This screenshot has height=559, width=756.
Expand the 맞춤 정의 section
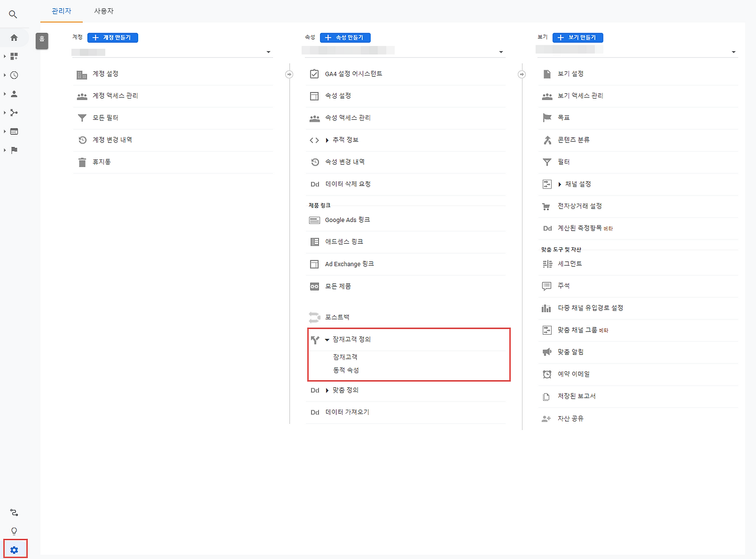(x=327, y=391)
